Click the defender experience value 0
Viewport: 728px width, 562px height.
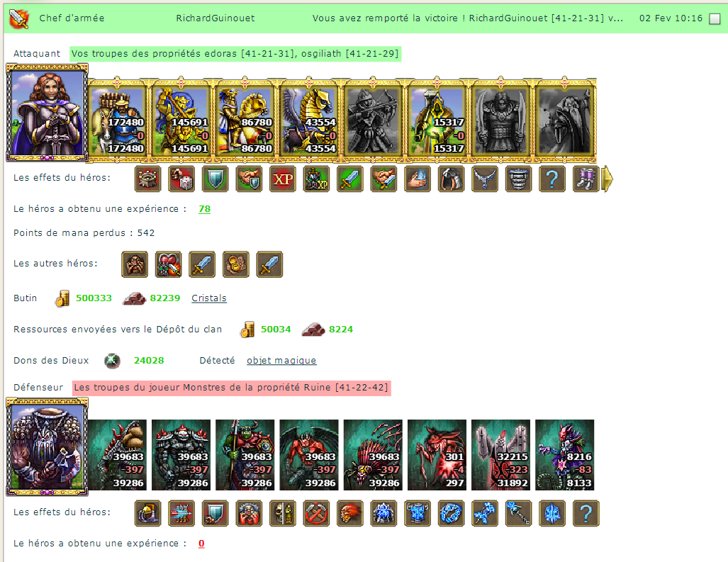tap(201, 544)
